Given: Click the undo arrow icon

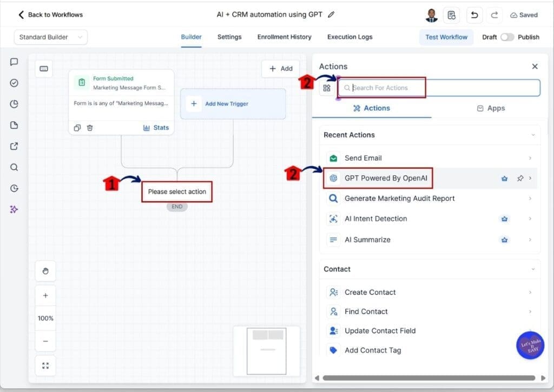Looking at the screenshot, I should point(474,15).
